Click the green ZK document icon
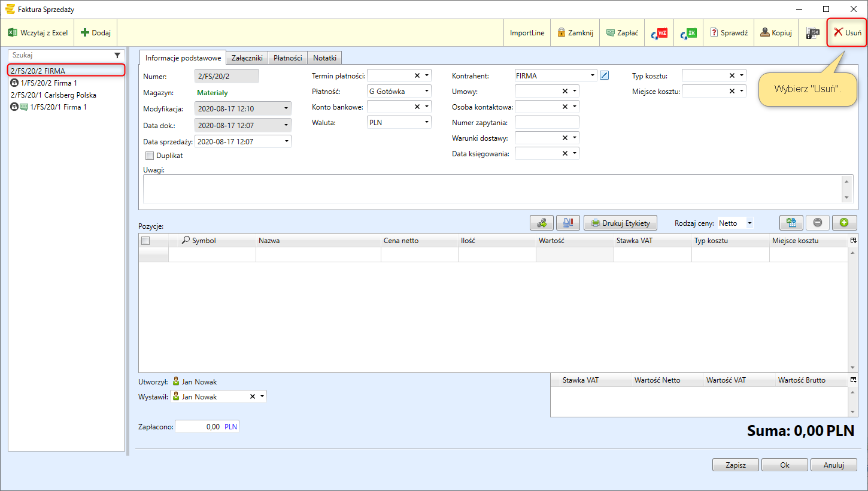This screenshot has height=491, width=868. (x=688, y=33)
